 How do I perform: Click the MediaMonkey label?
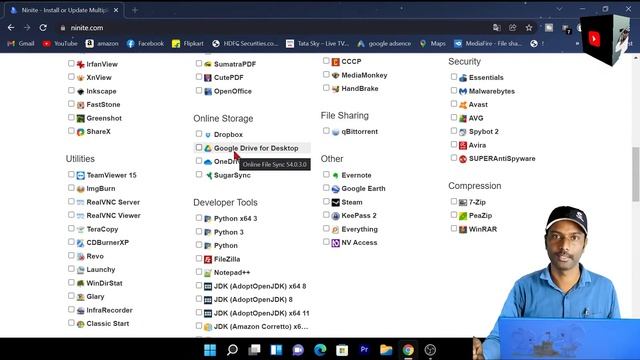tap(364, 75)
